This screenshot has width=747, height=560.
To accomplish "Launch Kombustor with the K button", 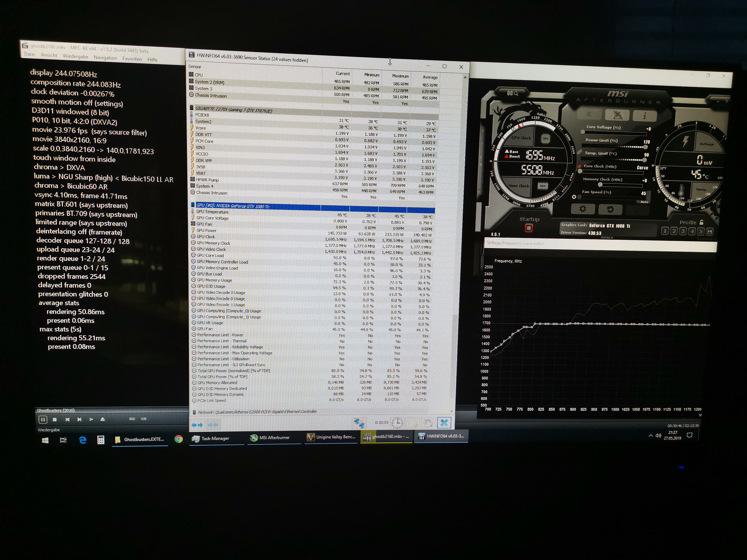I will click(589, 114).
